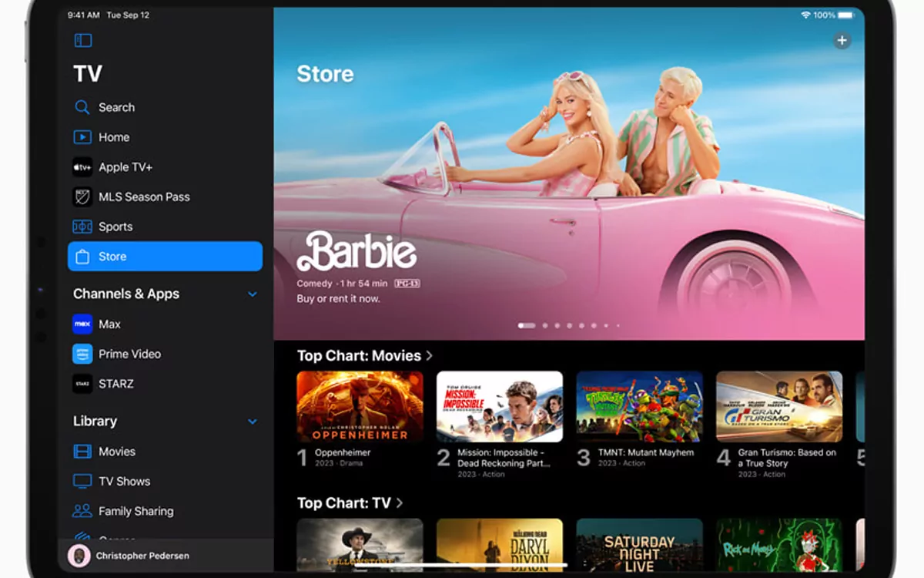Click the Sports field icon
The height and width of the screenshot is (578, 924).
coord(82,227)
